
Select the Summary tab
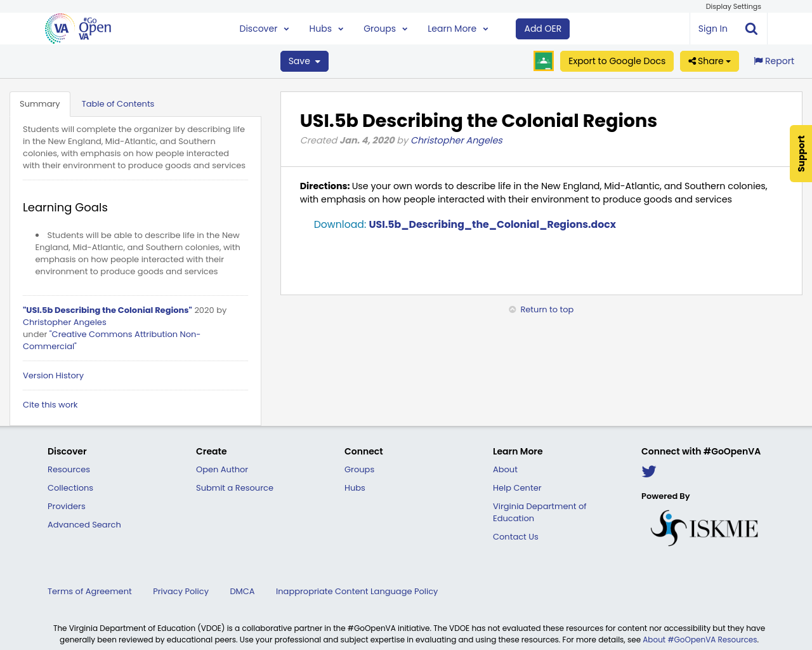[x=40, y=103]
